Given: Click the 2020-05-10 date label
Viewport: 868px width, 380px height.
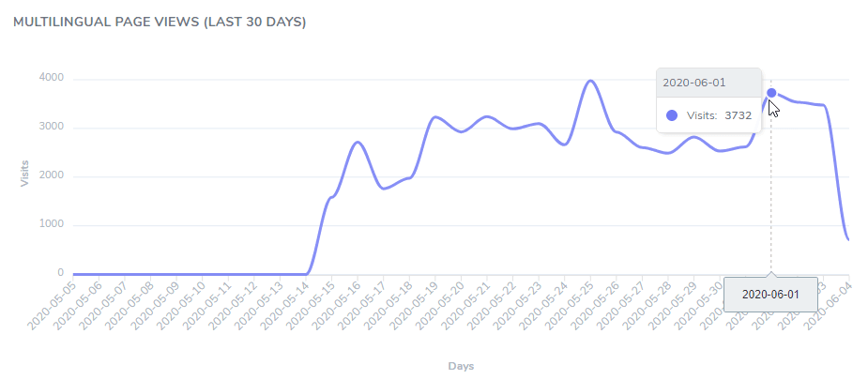Looking at the screenshot, I should [x=183, y=303].
